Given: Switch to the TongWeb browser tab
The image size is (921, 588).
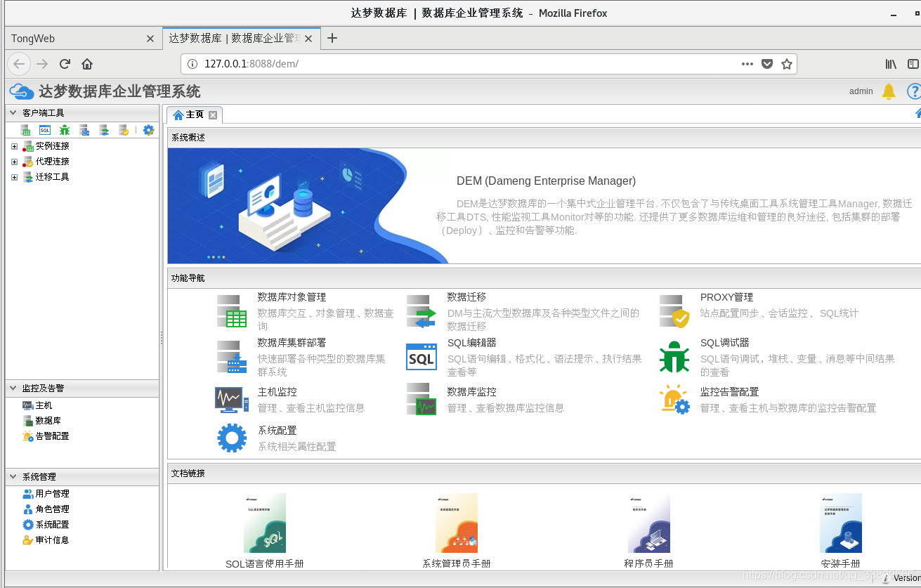Looking at the screenshot, I should [x=83, y=39].
